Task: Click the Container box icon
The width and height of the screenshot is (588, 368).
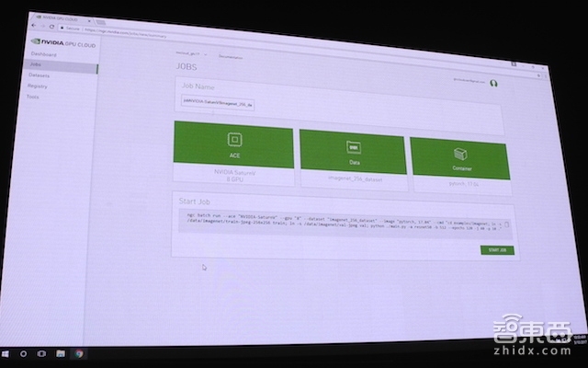Action: (461, 154)
